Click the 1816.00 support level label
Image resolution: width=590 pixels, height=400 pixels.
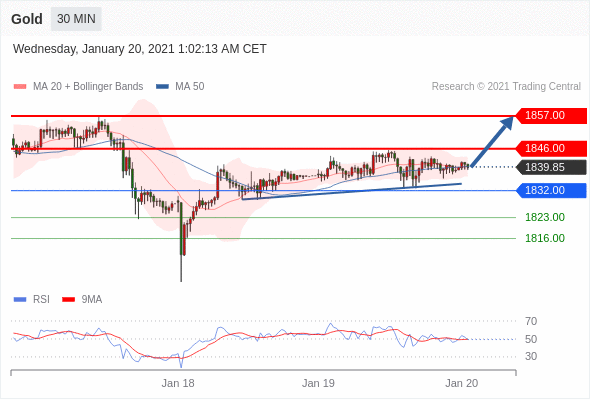pos(545,238)
